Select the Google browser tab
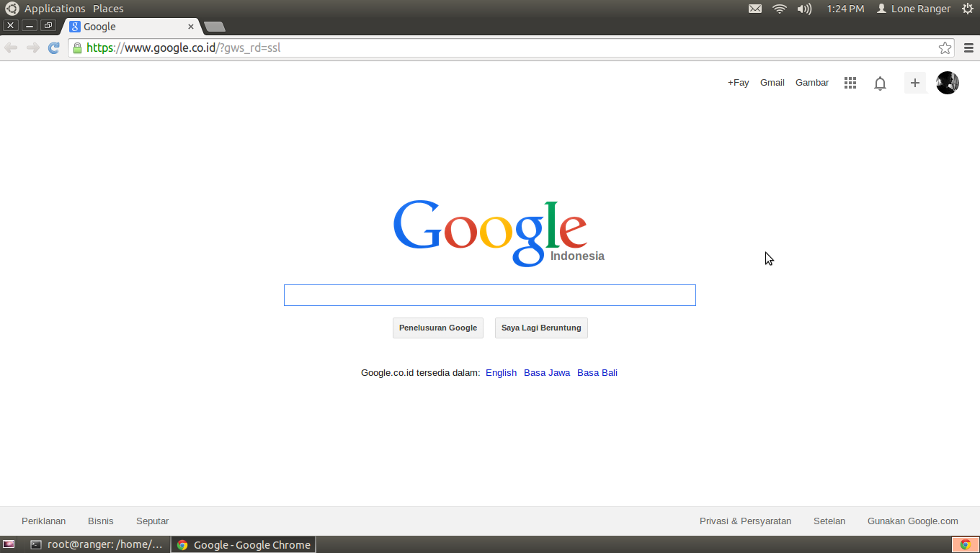The width and height of the screenshot is (980, 553). pos(132,27)
